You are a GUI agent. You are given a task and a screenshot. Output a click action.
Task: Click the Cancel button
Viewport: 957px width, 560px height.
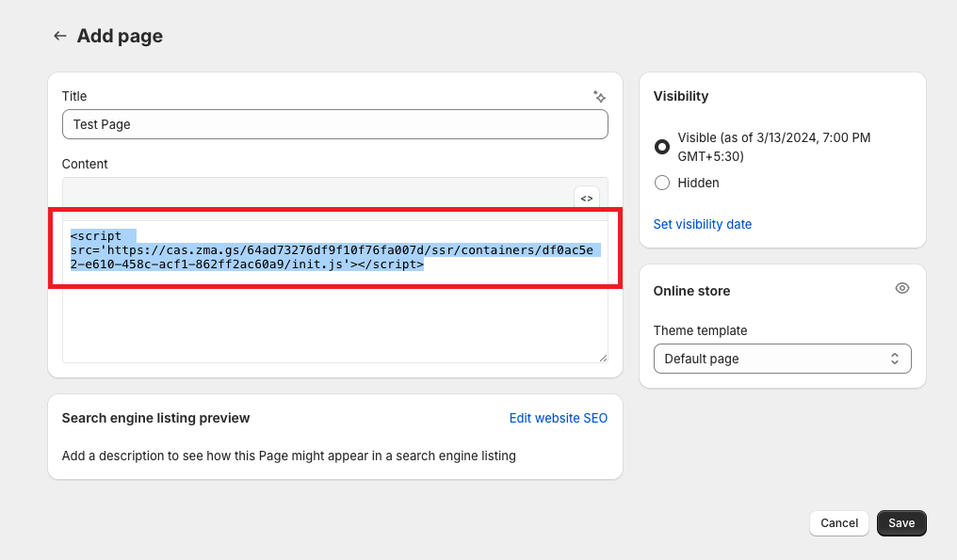839,522
